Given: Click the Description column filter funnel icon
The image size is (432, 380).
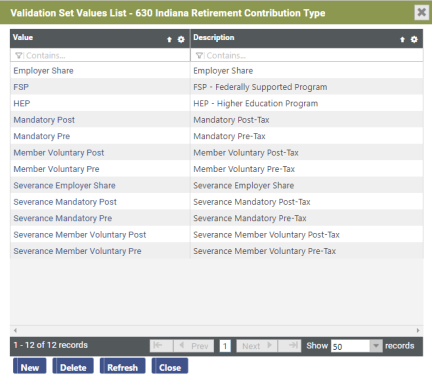Looking at the screenshot, I should coord(199,55).
